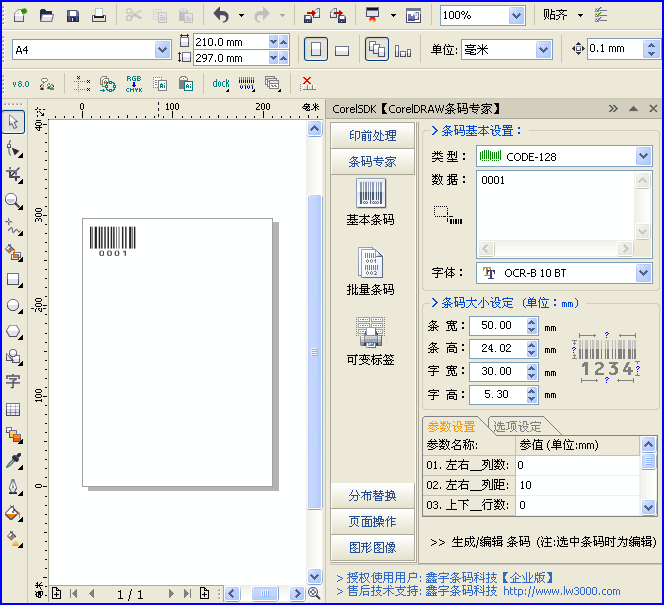Open the 印前处理 section

coord(373,135)
